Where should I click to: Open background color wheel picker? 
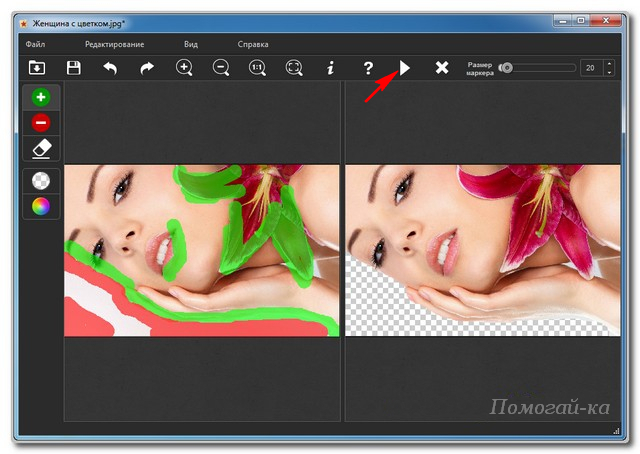coord(41,206)
